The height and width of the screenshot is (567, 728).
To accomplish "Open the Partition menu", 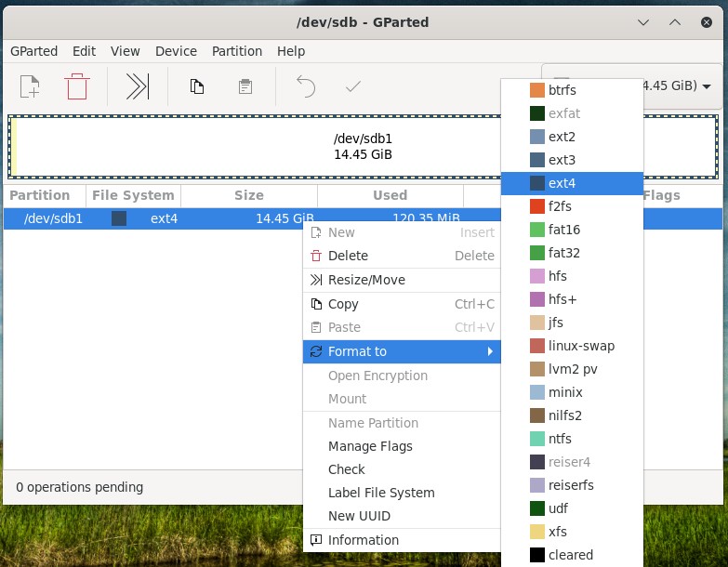I will [x=237, y=51].
